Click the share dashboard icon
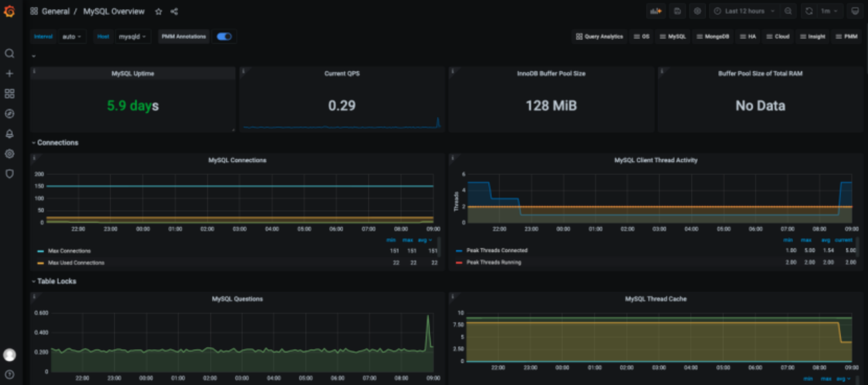The width and height of the screenshot is (868, 385). point(174,12)
